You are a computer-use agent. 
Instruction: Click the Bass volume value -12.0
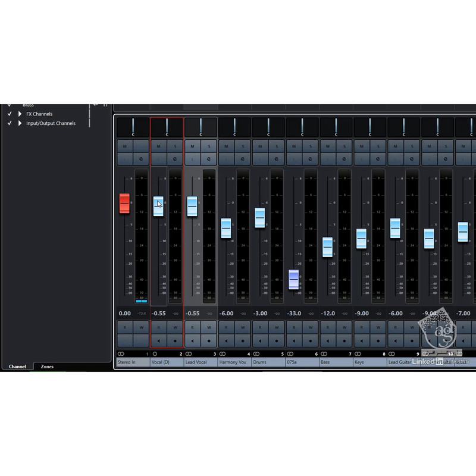click(x=328, y=314)
